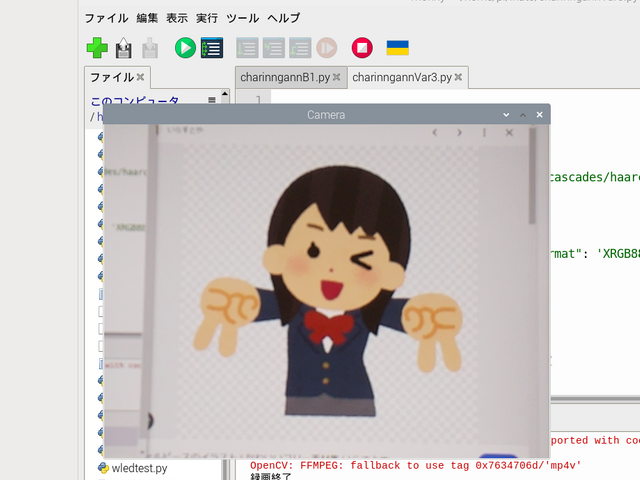Viewport: 640px width, 480px height.
Task: Close the charinngannB1.py editor tab
Action: click(x=336, y=77)
